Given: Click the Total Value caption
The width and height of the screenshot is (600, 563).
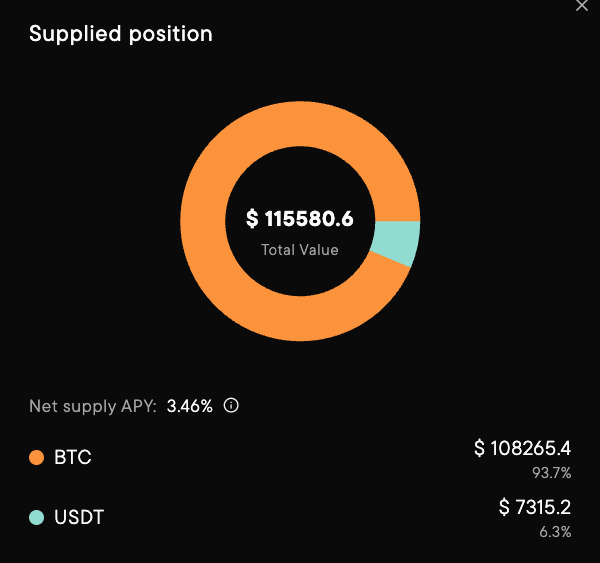Looking at the screenshot, I should click(300, 250).
